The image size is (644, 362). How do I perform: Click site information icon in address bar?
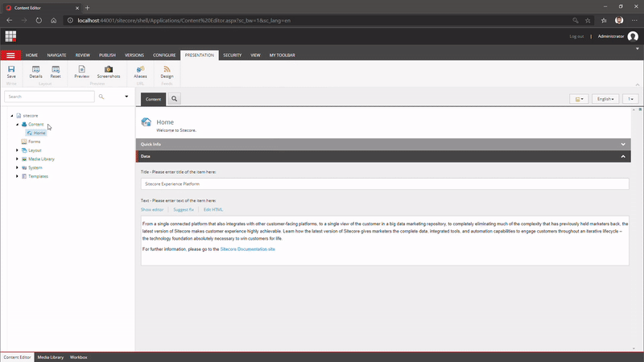[x=70, y=20]
